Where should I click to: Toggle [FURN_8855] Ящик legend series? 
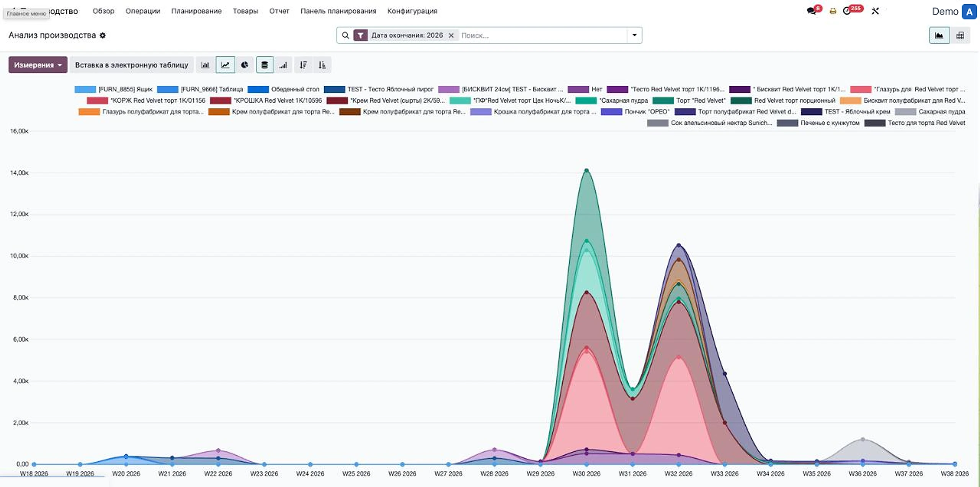coord(114,89)
